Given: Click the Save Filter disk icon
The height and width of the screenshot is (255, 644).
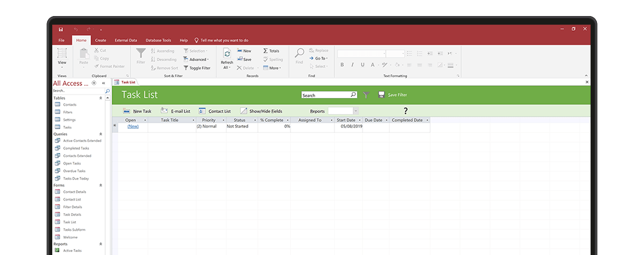Looking at the screenshot, I should pos(381,95).
